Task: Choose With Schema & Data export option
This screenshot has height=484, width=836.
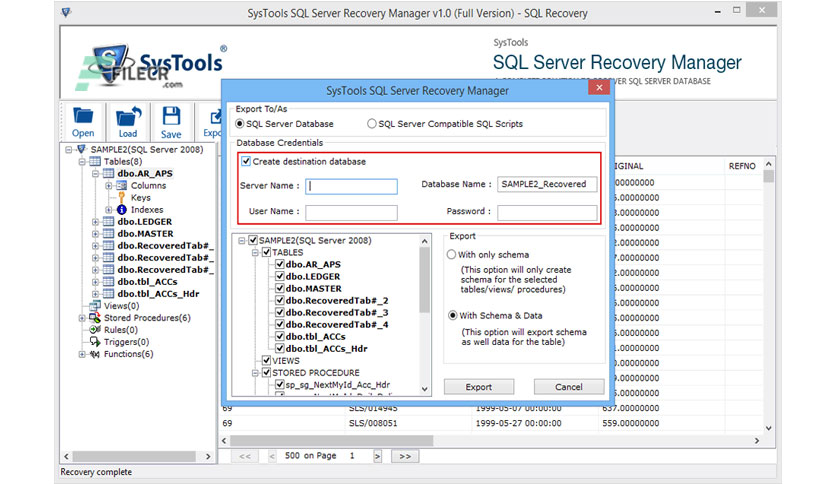Action: pos(453,316)
